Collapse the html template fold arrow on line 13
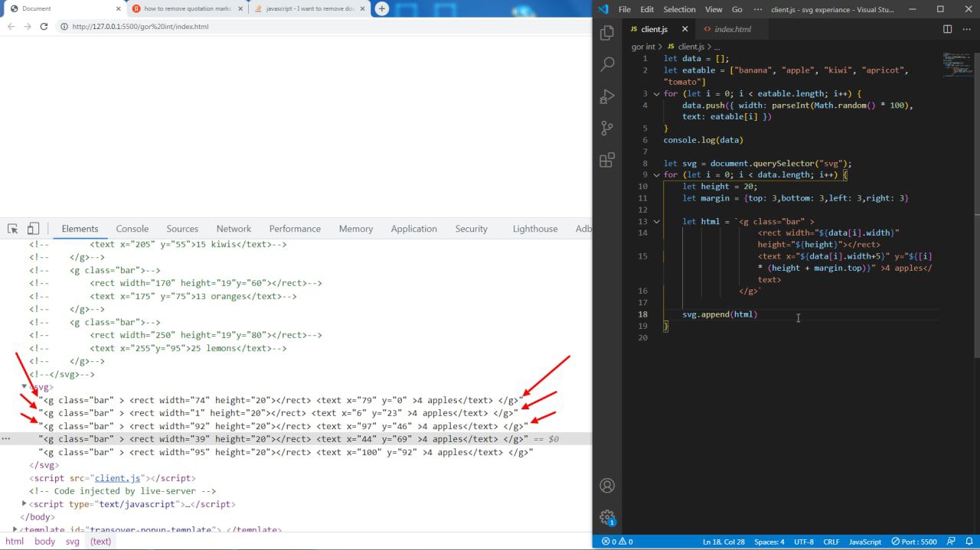The width and height of the screenshot is (980, 550). tap(656, 221)
